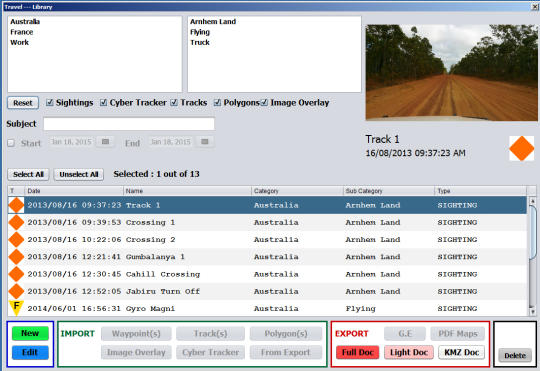Click orange diamond icon in Jabiru Turn Off row
Viewport: 540px width, 371px height.
[16, 291]
